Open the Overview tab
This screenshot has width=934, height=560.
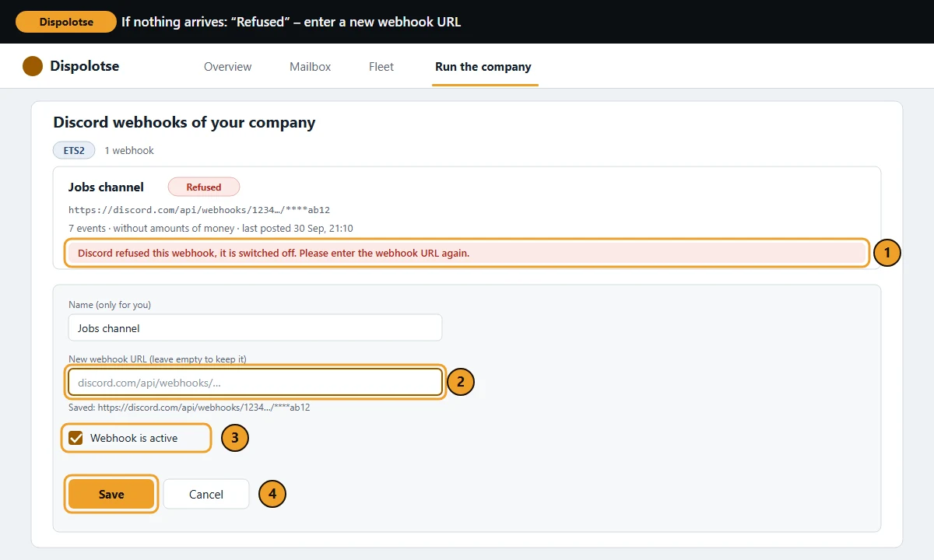(227, 67)
